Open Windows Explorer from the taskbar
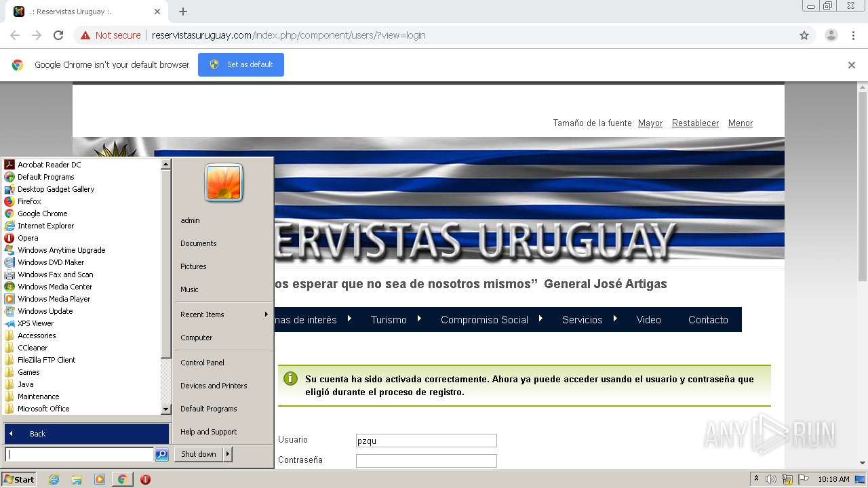 coord(77,479)
